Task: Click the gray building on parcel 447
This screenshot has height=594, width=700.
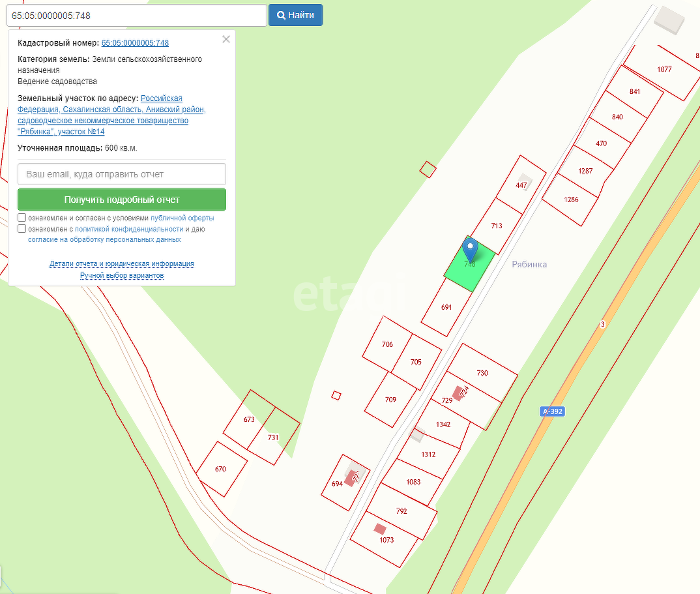Action: coord(525,178)
